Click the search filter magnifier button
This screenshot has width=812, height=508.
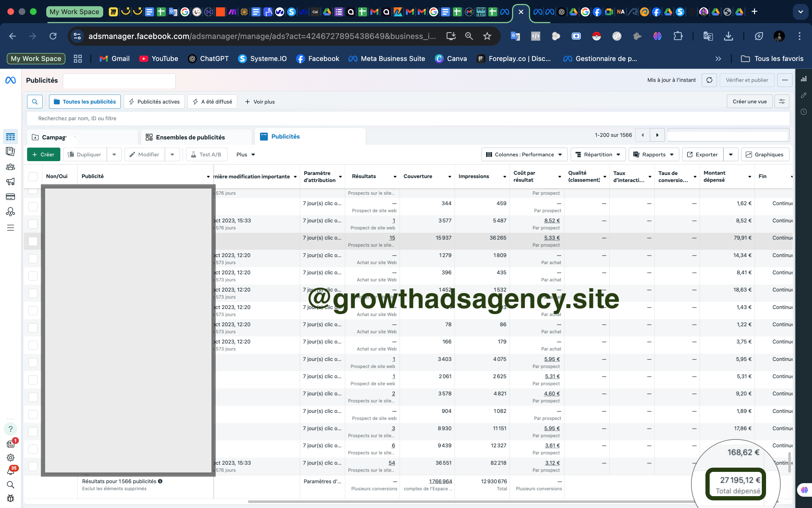(x=35, y=102)
